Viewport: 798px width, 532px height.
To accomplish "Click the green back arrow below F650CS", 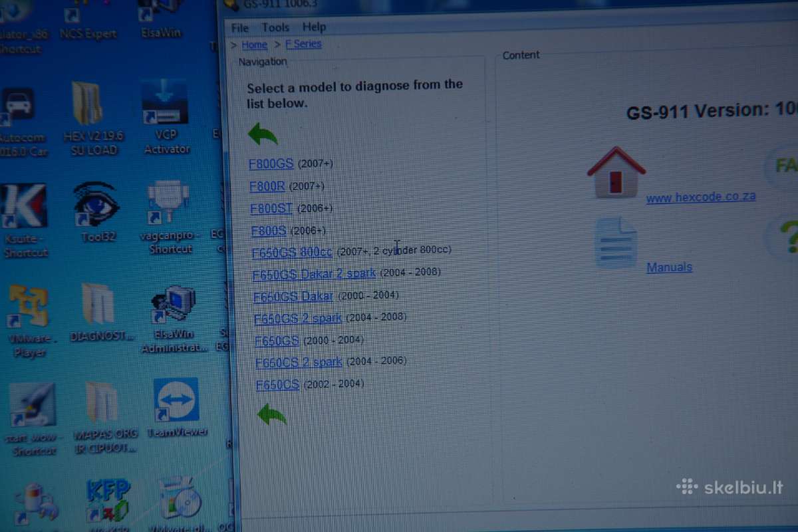I will (x=272, y=414).
